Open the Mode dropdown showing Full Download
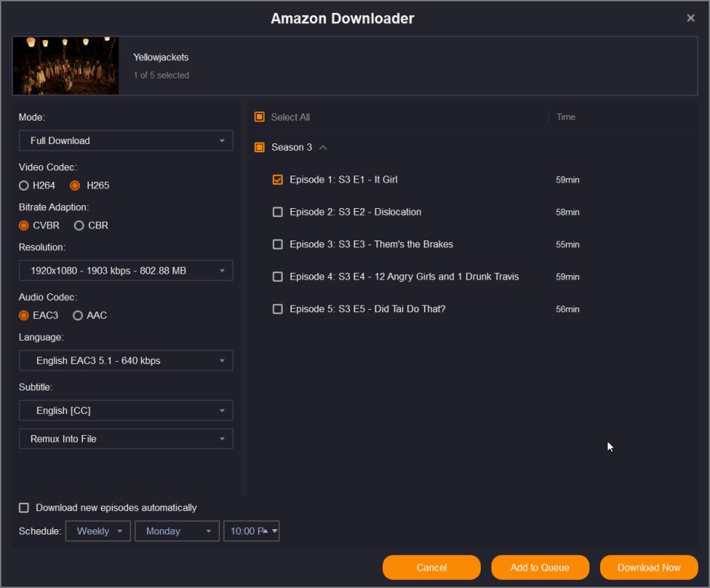The image size is (710, 588). (125, 141)
